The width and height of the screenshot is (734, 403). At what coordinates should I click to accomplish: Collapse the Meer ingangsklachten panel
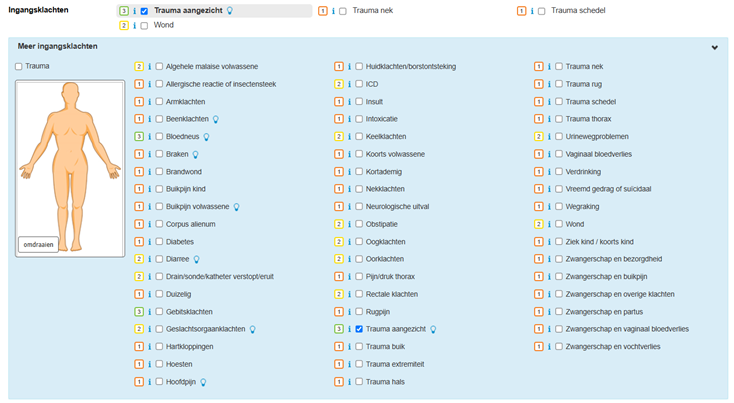click(x=714, y=47)
